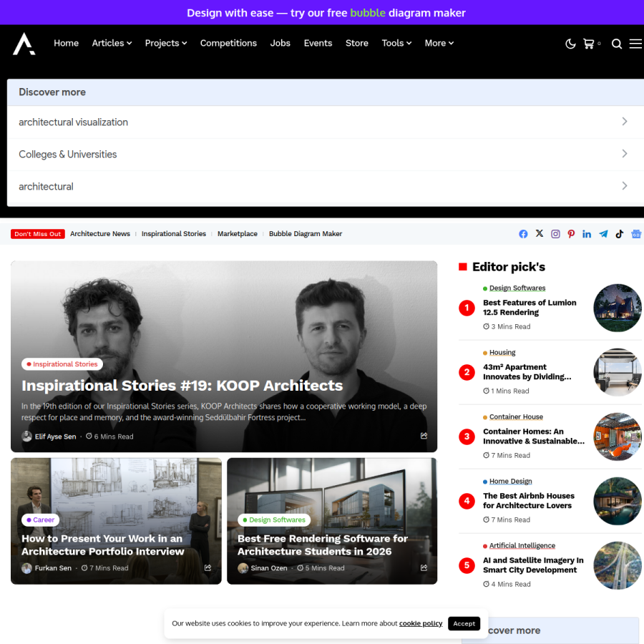Click the Airbnb houses round thumbnail
Image resolution: width=644 pixels, height=644 pixels.
(x=618, y=501)
